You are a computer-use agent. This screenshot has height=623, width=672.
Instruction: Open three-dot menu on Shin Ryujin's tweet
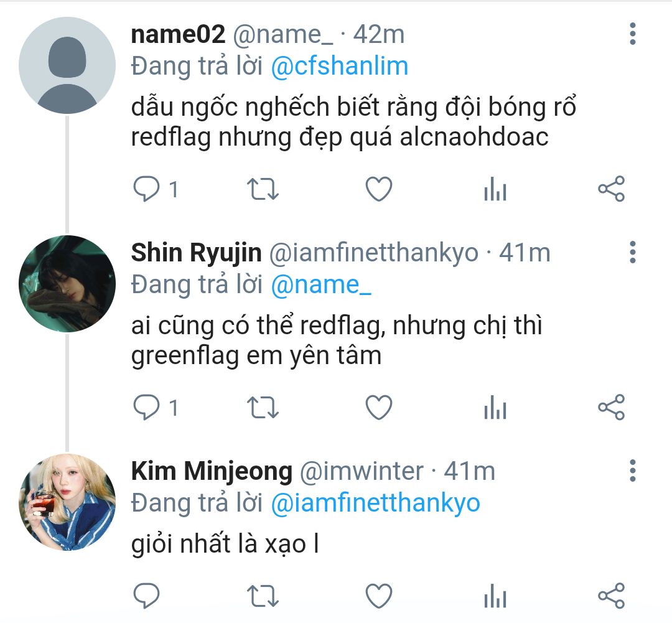click(x=633, y=252)
